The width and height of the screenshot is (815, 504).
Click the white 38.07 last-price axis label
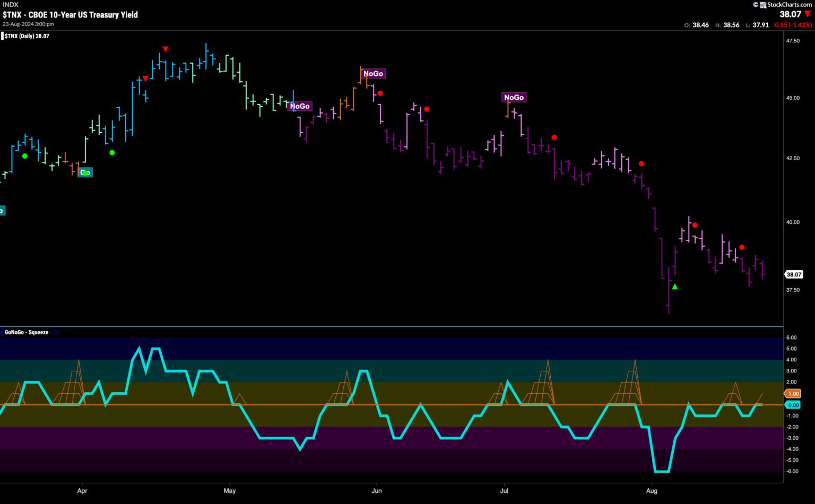pyautogui.click(x=794, y=275)
